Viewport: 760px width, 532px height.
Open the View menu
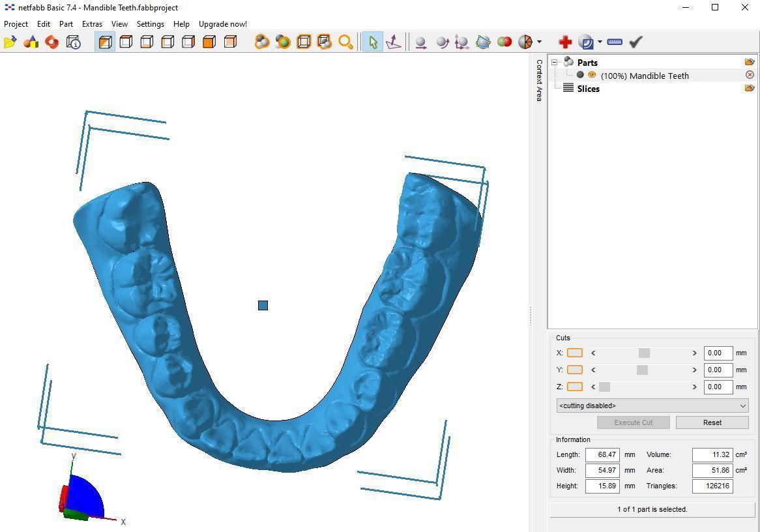119,23
